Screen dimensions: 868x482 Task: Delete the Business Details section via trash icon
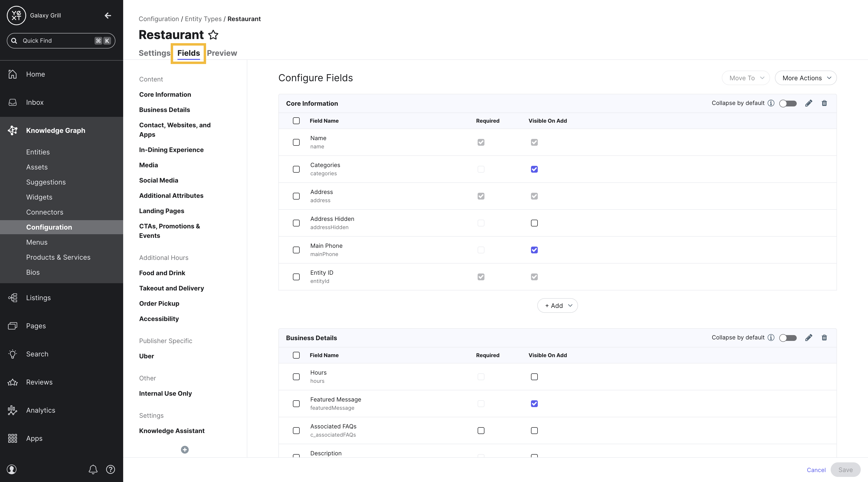(x=824, y=337)
